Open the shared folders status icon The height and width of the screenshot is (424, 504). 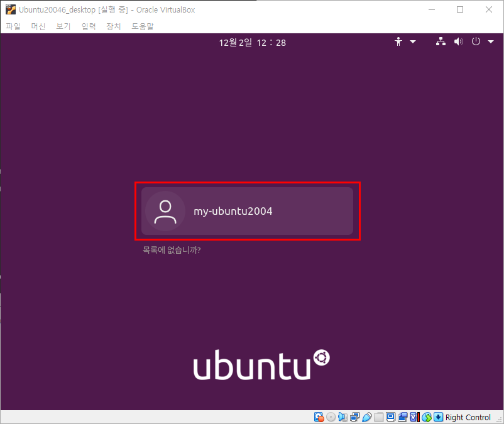click(379, 417)
